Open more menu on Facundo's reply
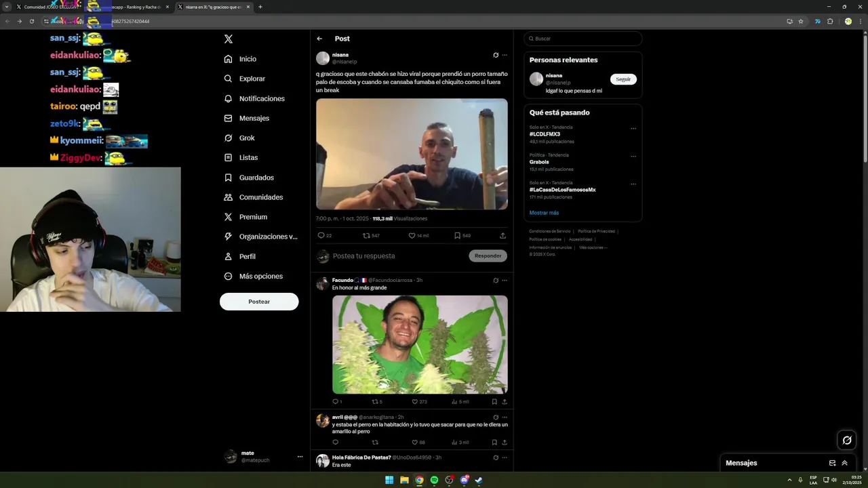This screenshot has height=488, width=868. (505, 280)
